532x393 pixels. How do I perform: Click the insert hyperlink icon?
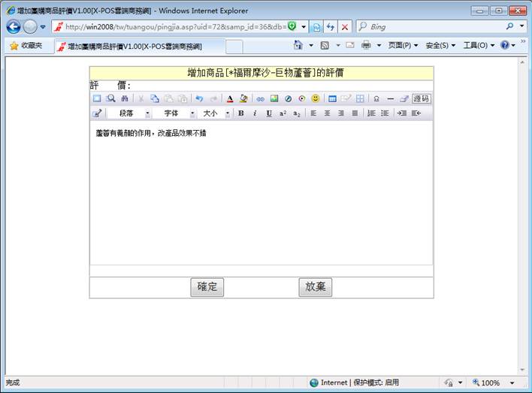point(261,98)
